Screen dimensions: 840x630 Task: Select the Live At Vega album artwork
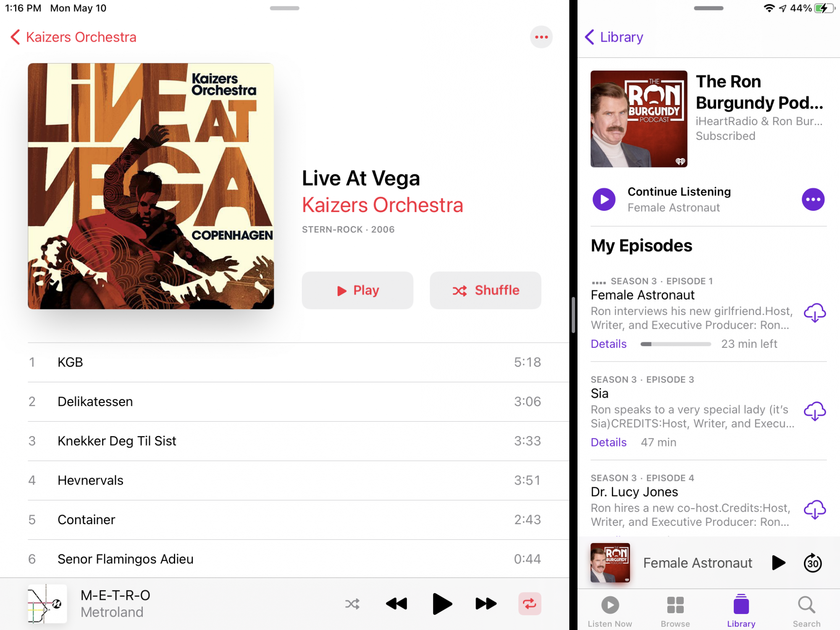(x=151, y=186)
